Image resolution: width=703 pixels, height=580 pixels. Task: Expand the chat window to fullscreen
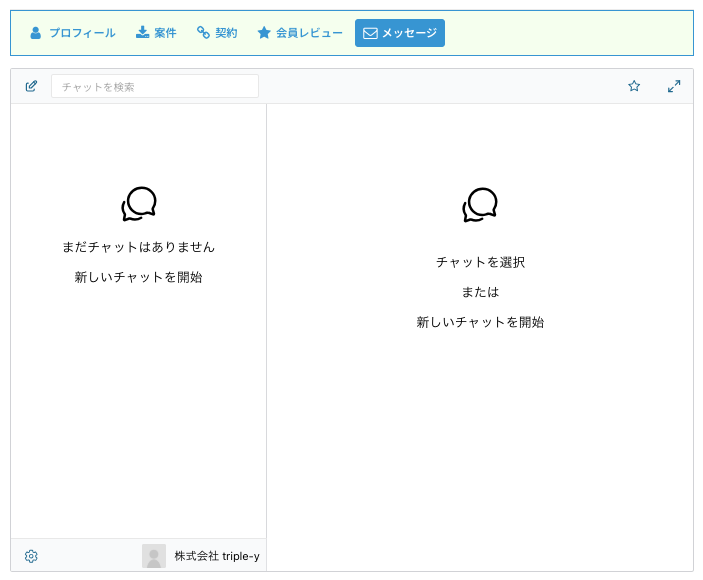(674, 86)
